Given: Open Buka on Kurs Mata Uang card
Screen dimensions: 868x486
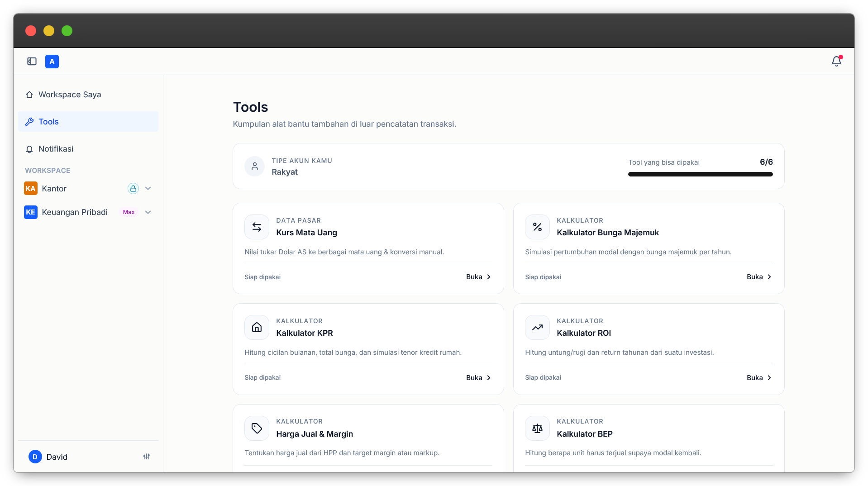Looking at the screenshot, I should coord(478,277).
